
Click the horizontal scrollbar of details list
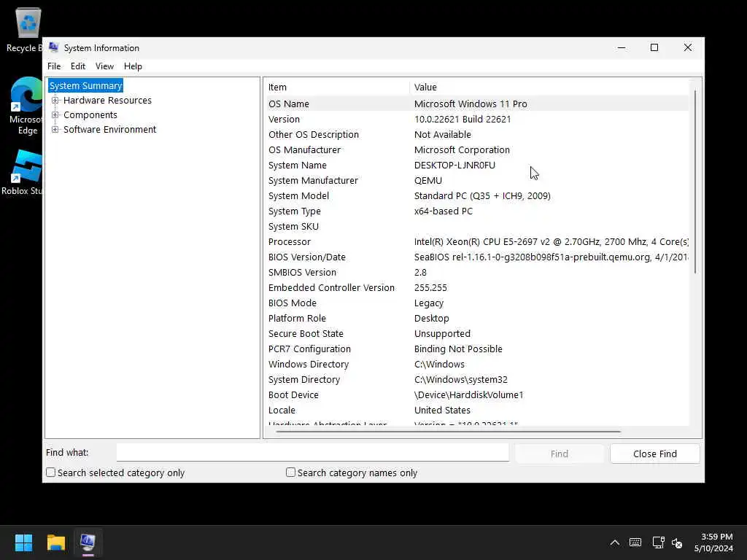tap(448, 432)
